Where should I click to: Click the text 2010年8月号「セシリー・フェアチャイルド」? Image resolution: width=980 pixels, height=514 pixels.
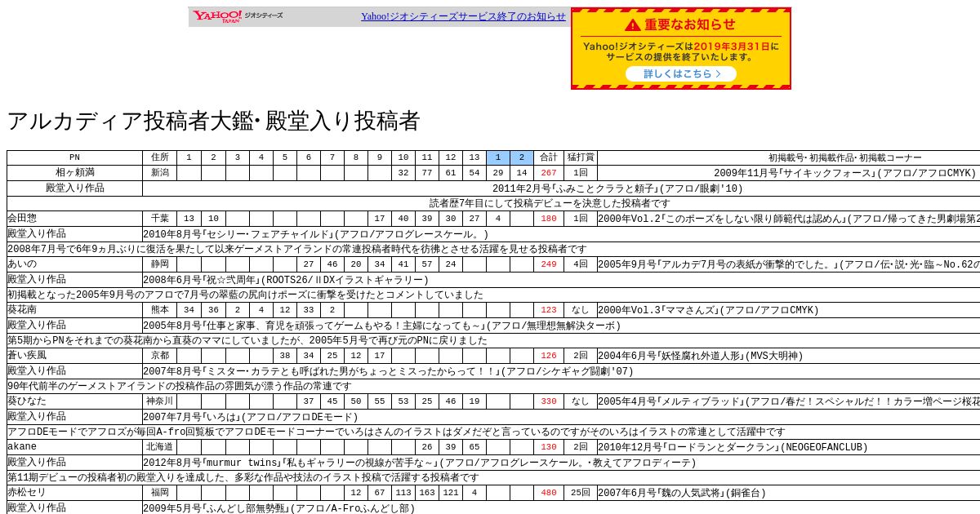tap(238, 234)
